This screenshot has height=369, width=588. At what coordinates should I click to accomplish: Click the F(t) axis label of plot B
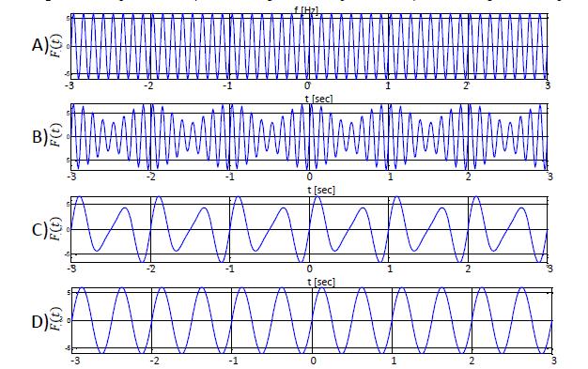[x=56, y=135]
